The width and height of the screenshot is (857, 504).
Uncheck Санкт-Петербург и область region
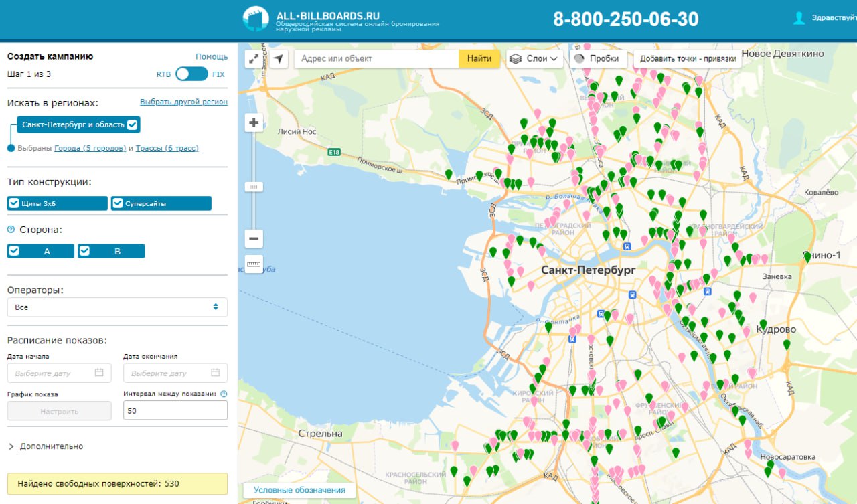point(133,124)
